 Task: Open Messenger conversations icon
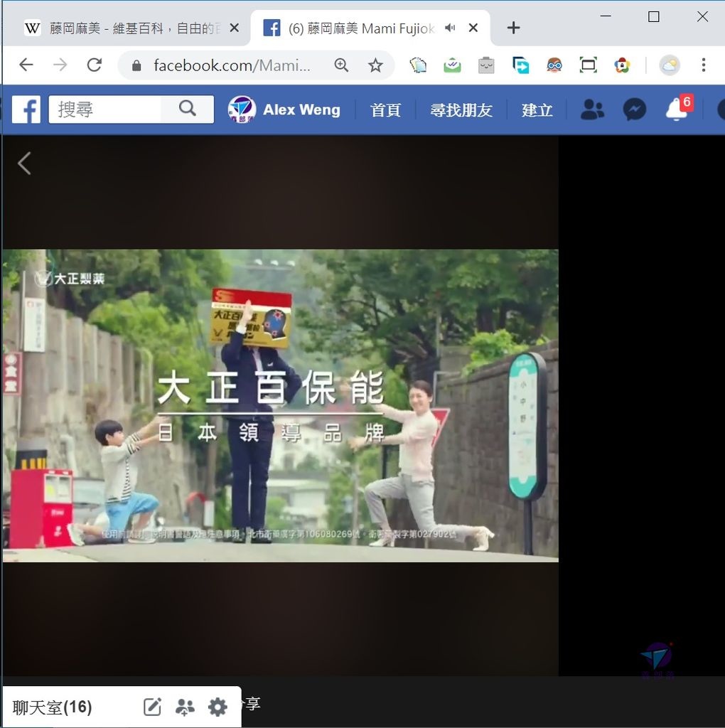pos(635,110)
